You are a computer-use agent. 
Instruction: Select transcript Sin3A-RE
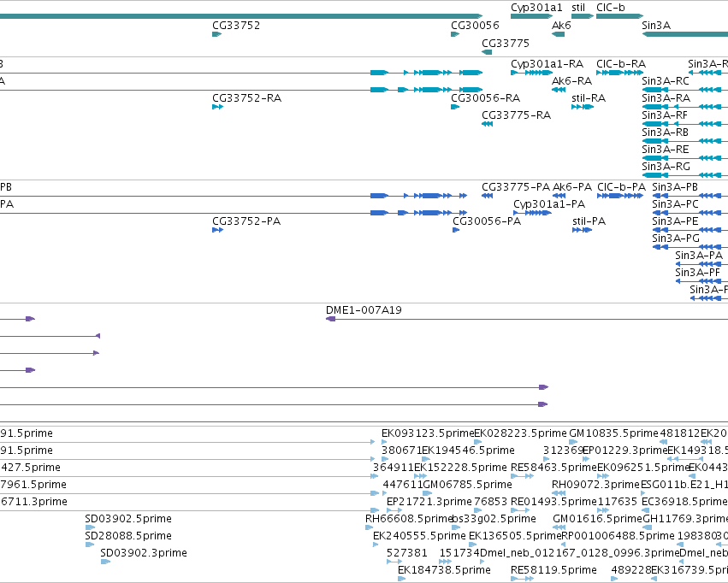685,158
